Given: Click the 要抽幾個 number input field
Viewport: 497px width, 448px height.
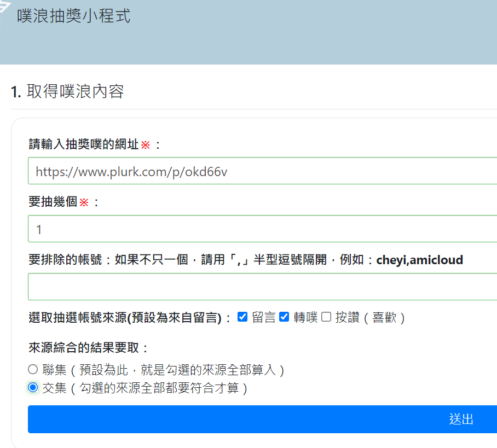Looking at the screenshot, I should click(x=262, y=229).
